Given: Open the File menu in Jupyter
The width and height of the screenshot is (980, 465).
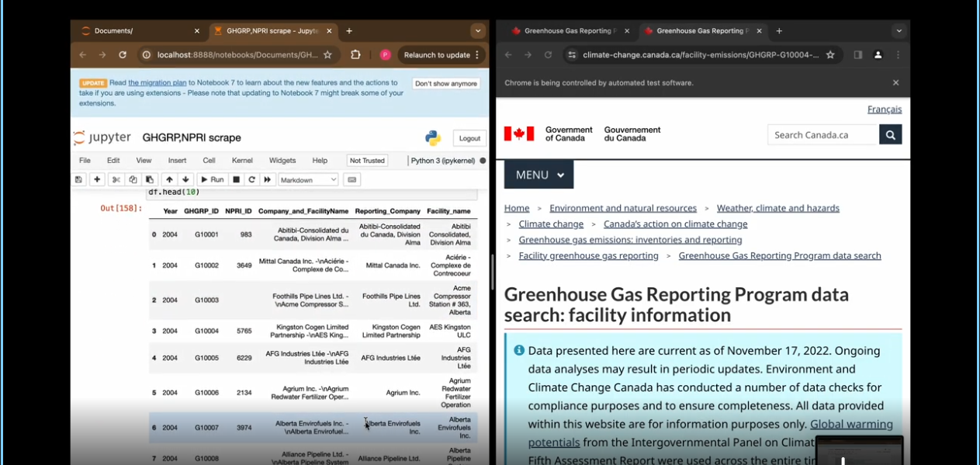Looking at the screenshot, I should pyautogui.click(x=85, y=161).
